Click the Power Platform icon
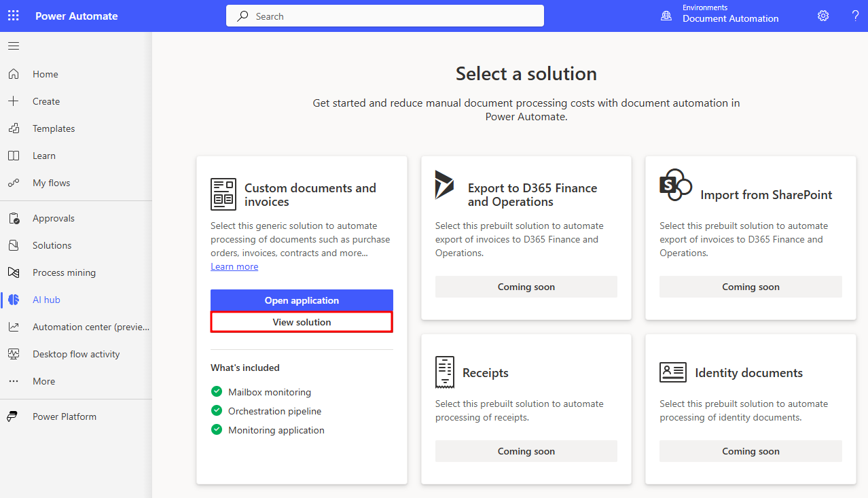Image resolution: width=868 pixels, height=498 pixels. pos(14,416)
